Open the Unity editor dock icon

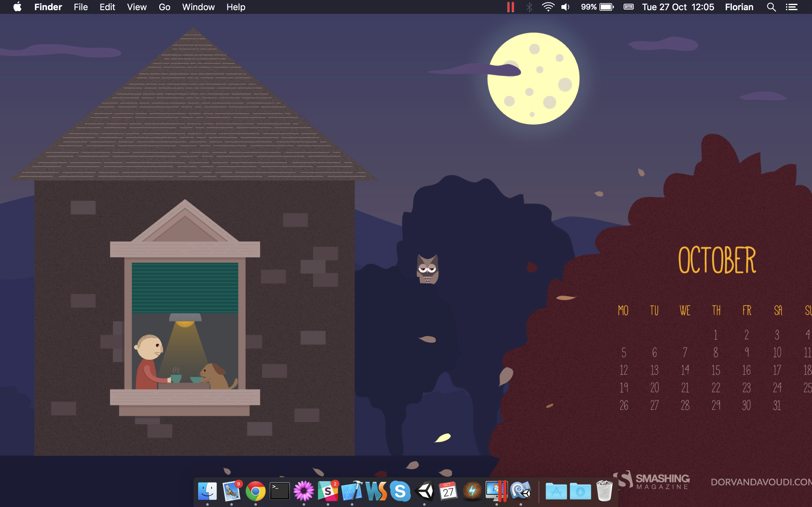424,491
